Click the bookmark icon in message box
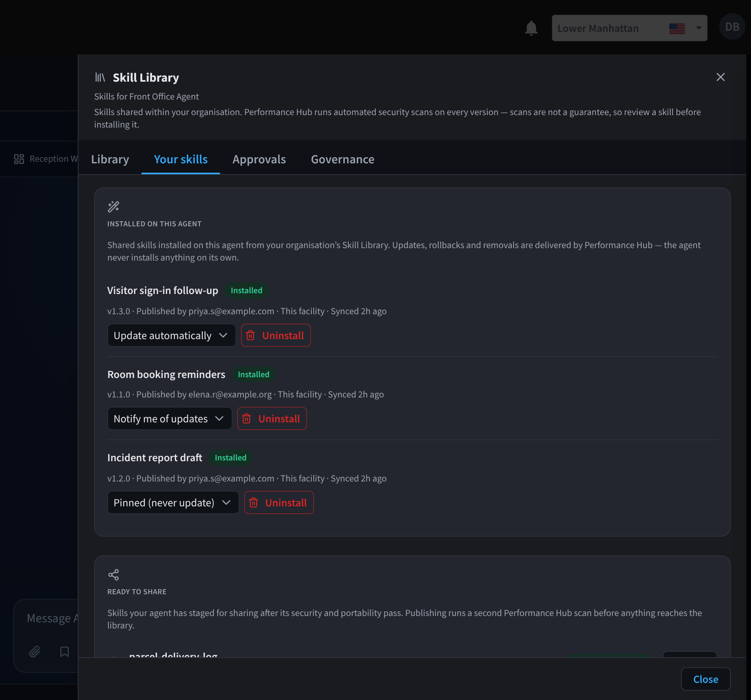This screenshot has width=751, height=700. 65,651
